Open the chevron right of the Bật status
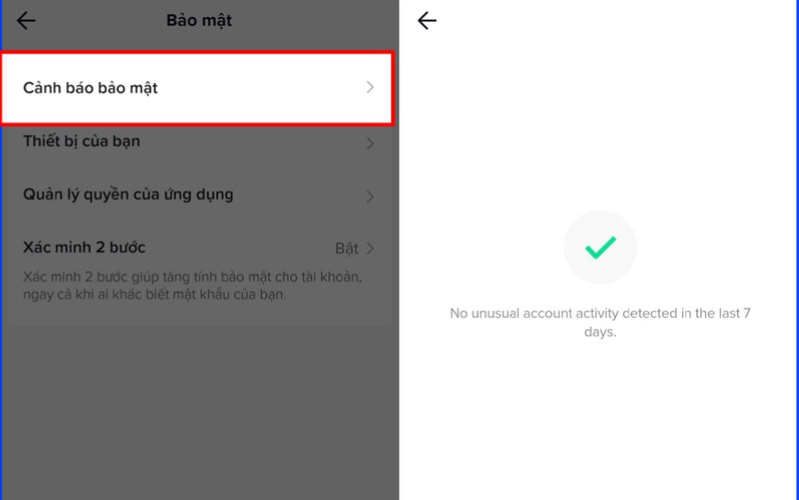This screenshot has width=799, height=500. (370, 248)
